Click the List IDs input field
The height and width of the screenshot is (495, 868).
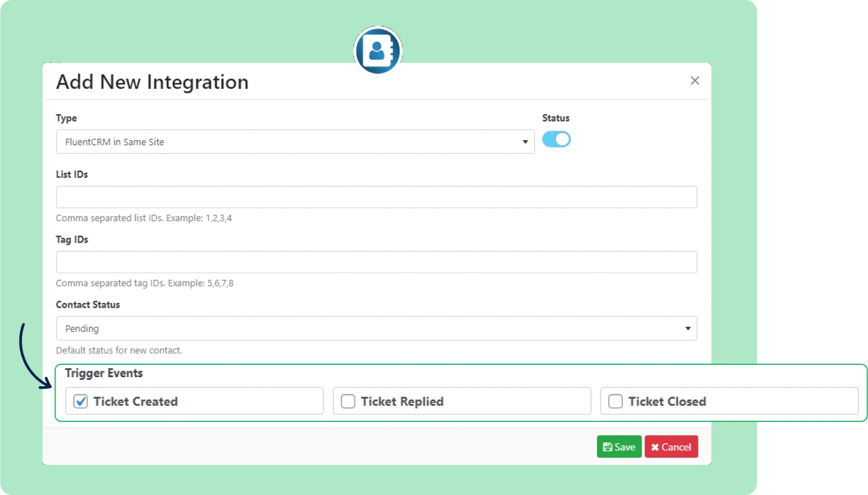point(376,197)
